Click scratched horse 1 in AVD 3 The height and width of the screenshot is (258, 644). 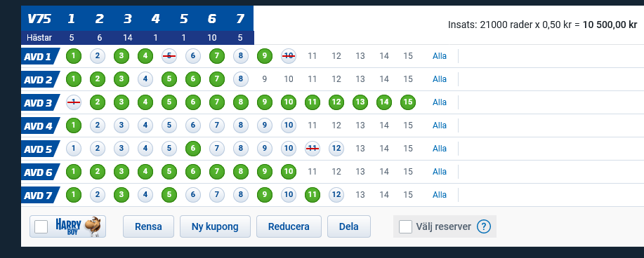click(74, 102)
